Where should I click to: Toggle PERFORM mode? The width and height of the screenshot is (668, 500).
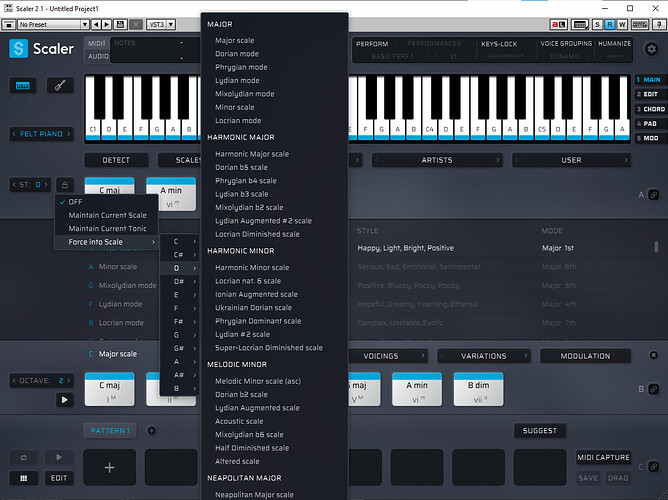pos(372,44)
